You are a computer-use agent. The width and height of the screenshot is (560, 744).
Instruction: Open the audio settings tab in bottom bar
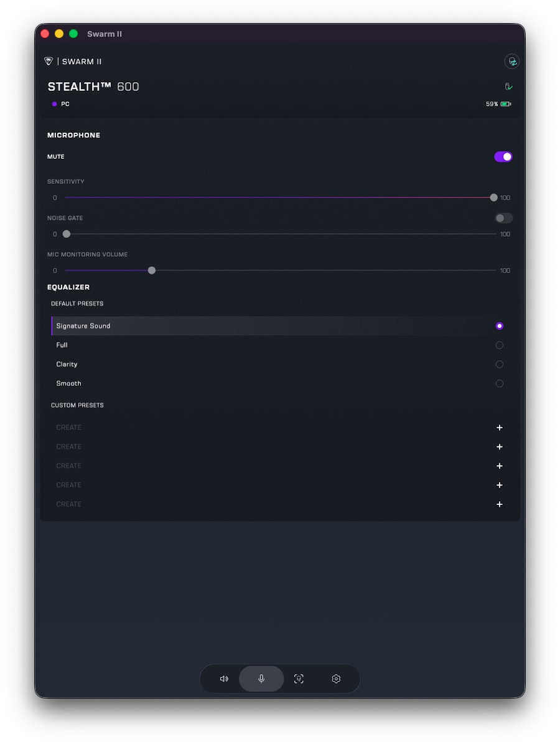[224, 679]
